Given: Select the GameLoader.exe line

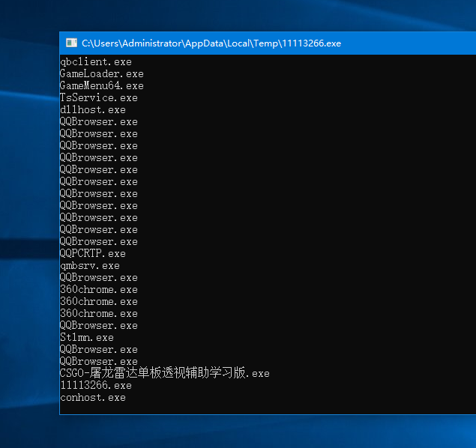Looking at the screenshot, I should click(102, 73).
